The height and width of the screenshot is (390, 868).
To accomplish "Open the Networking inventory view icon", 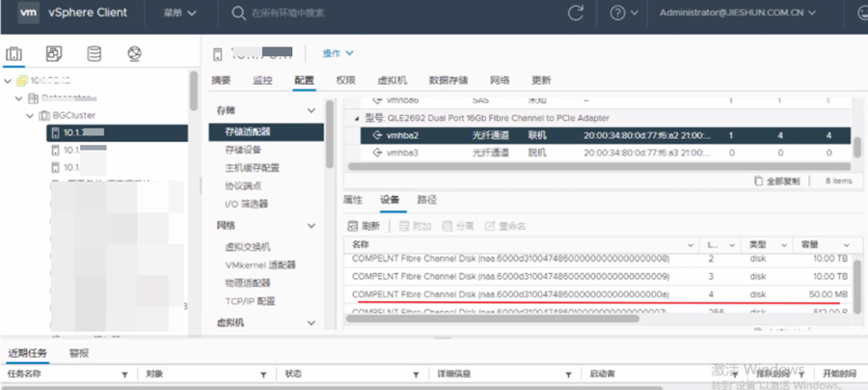I will (133, 54).
